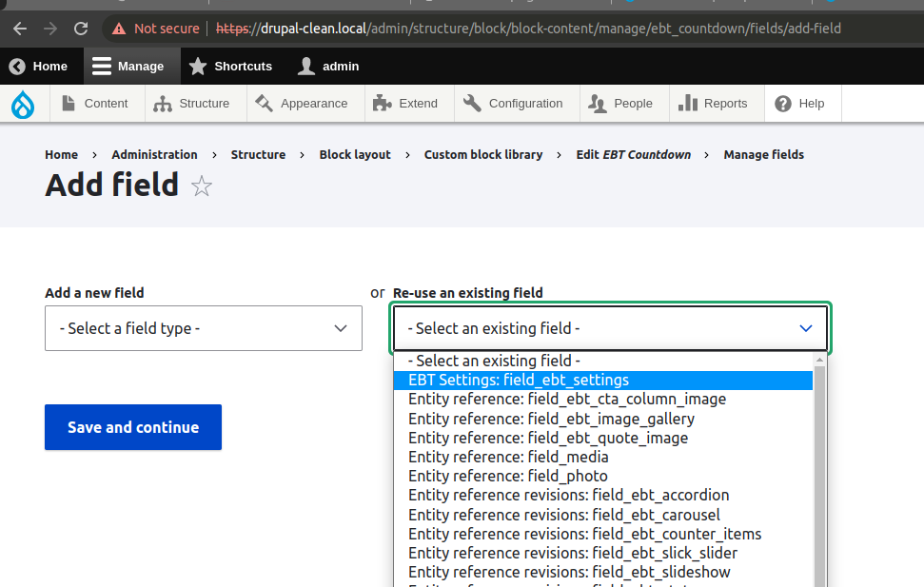Click the Help question mark icon

click(x=783, y=104)
